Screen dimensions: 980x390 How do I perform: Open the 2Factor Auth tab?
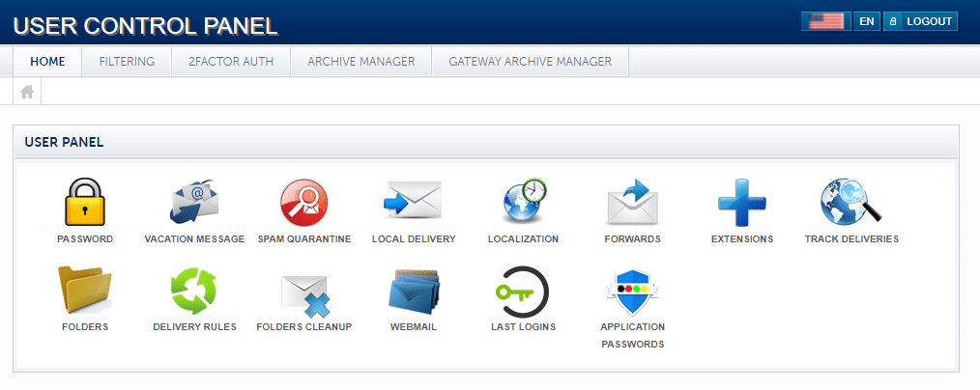231,62
